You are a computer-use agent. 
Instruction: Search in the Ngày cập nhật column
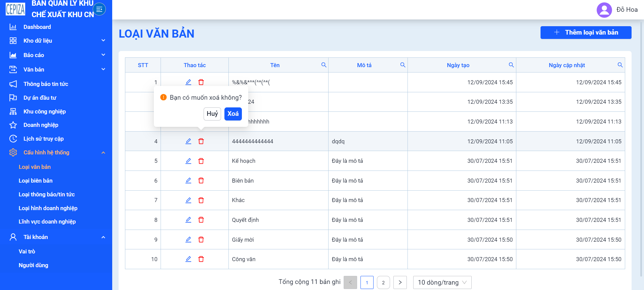coord(620,65)
